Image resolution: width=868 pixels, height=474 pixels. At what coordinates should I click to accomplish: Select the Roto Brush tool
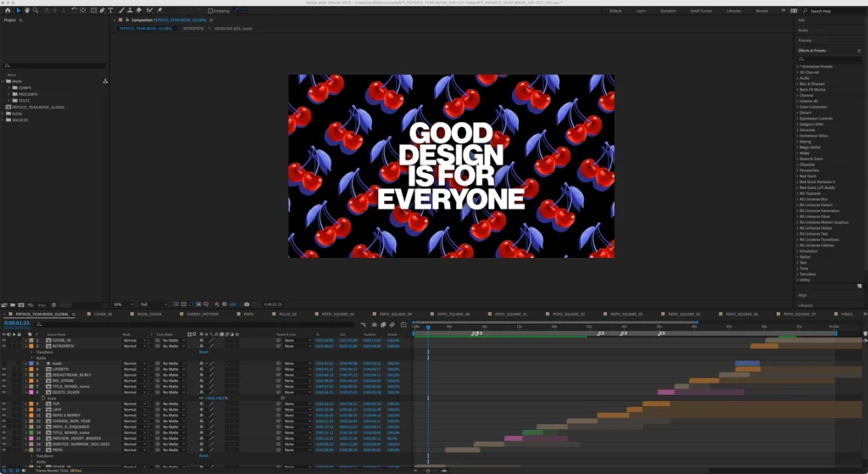click(x=149, y=10)
